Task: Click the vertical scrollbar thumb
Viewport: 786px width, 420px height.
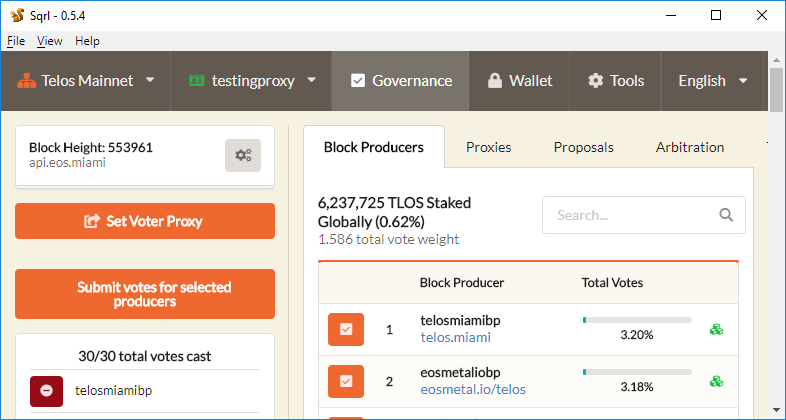Action: tap(776, 90)
